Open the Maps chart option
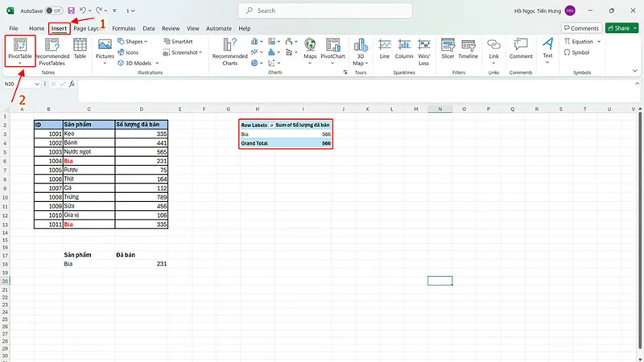 coord(310,51)
